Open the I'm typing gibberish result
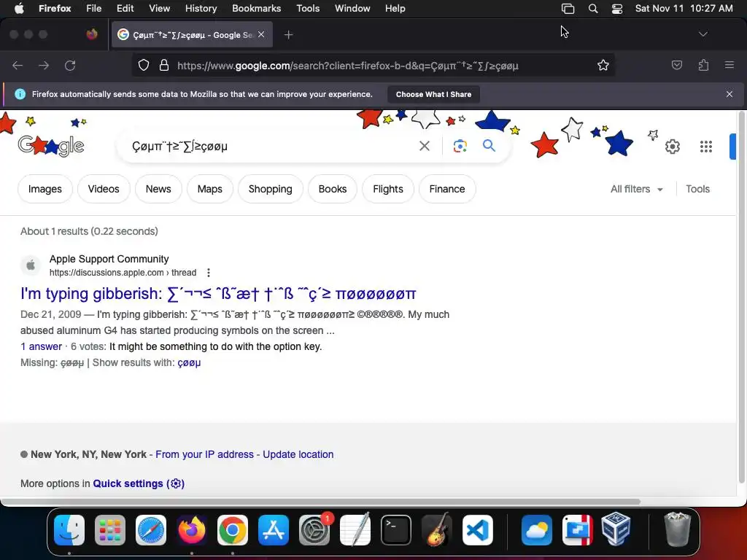 coord(218,294)
